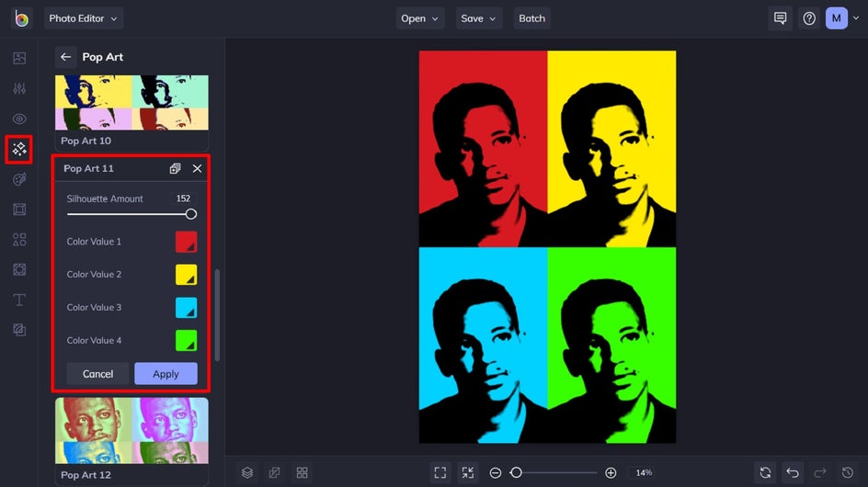The height and width of the screenshot is (487, 868).
Task: Open the Save menu dropdown
Action: (x=478, y=18)
